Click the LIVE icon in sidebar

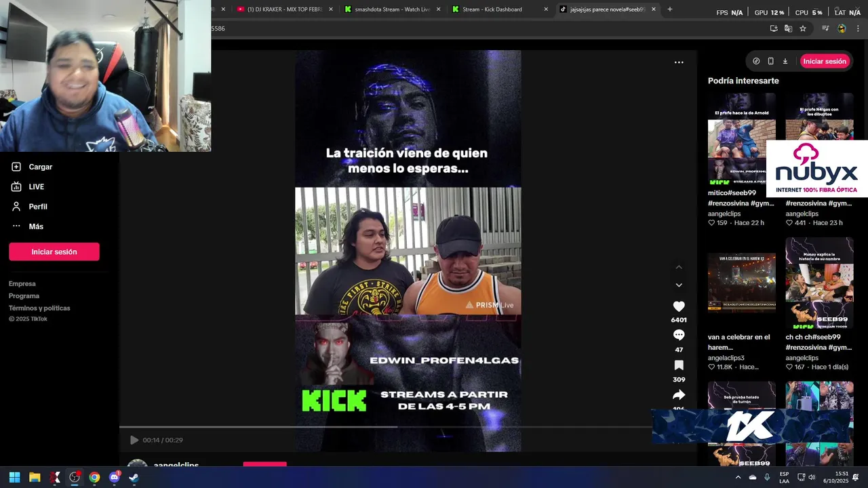(16, 186)
